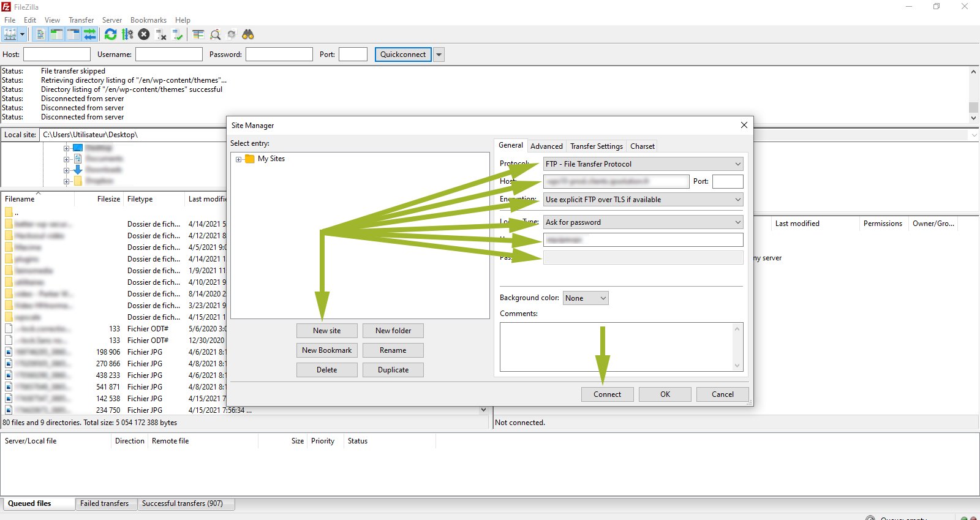Open the Encryption dropdown
This screenshot has height=520, width=980.
pyautogui.click(x=643, y=200)
